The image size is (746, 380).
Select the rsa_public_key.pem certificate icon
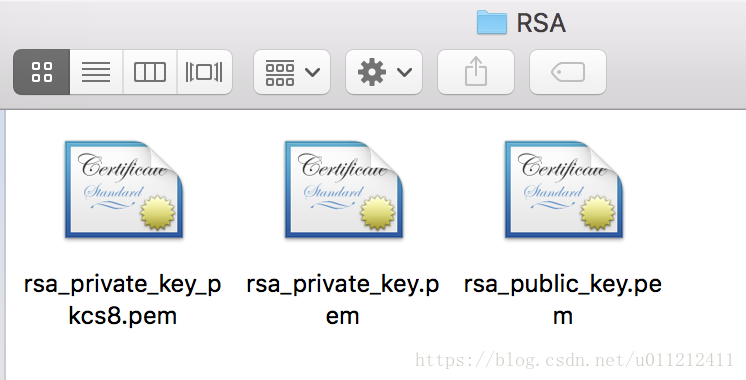tap(563, 189)
